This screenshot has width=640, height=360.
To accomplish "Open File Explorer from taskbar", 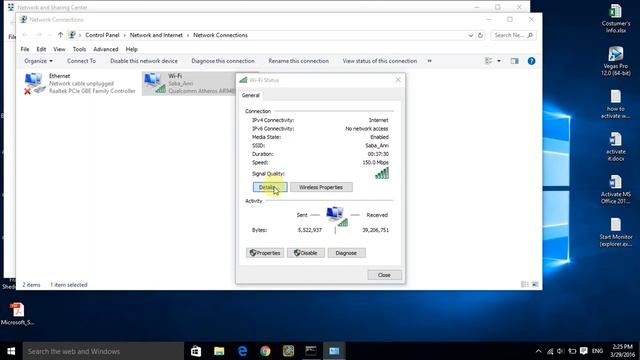I will pos(219,351).
